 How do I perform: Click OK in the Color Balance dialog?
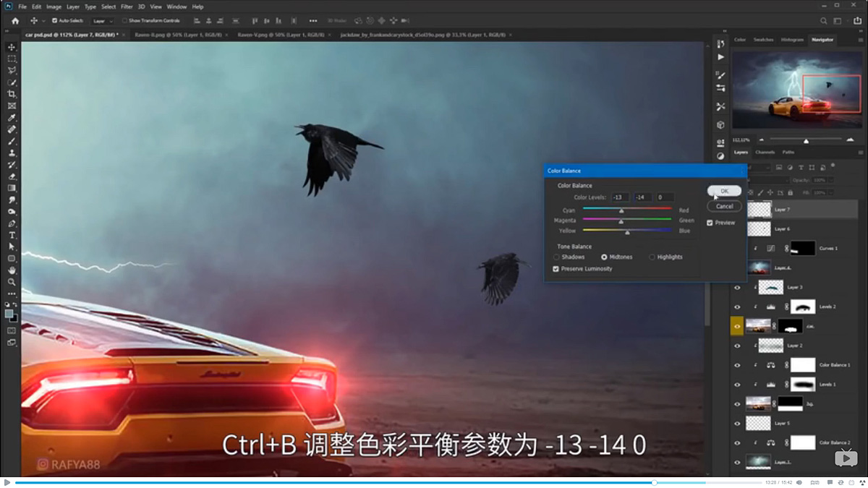[x=724, y=191]
